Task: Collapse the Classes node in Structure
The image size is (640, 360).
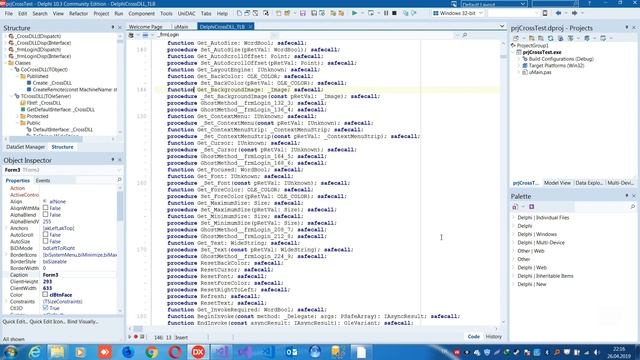Action: coord(6,63)
